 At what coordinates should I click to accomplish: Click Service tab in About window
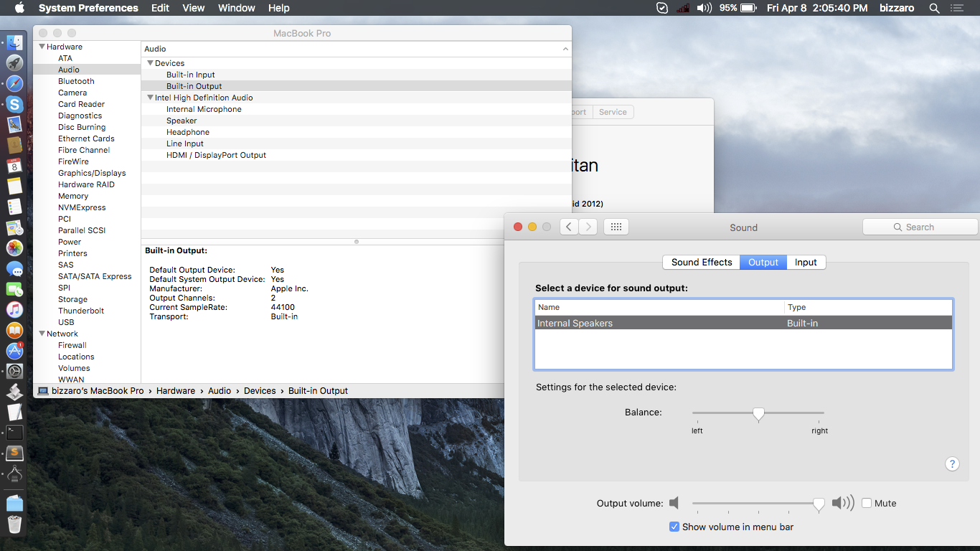(613, 112)
